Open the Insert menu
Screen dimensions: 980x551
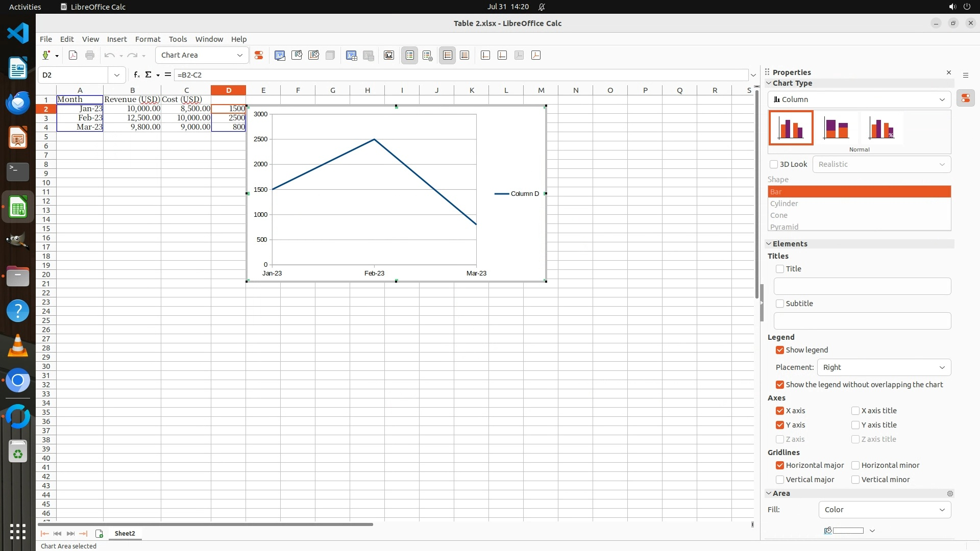(117, 39)
